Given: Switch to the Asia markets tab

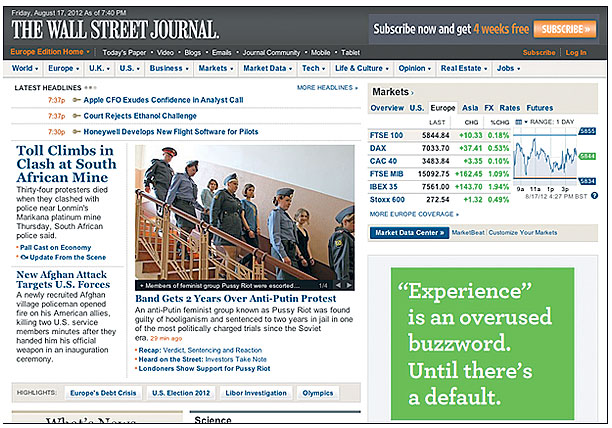Looking at the screenshot, I should 469,107.
